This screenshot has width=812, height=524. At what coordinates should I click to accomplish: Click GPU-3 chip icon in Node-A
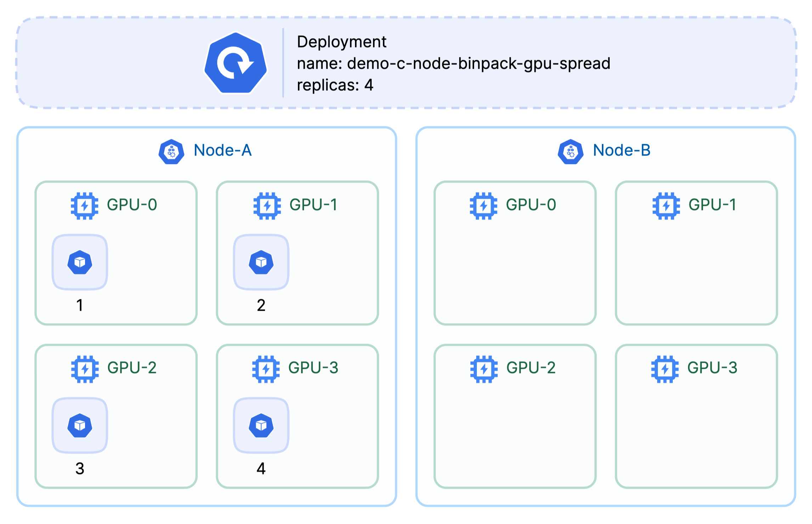coord(266,369)
